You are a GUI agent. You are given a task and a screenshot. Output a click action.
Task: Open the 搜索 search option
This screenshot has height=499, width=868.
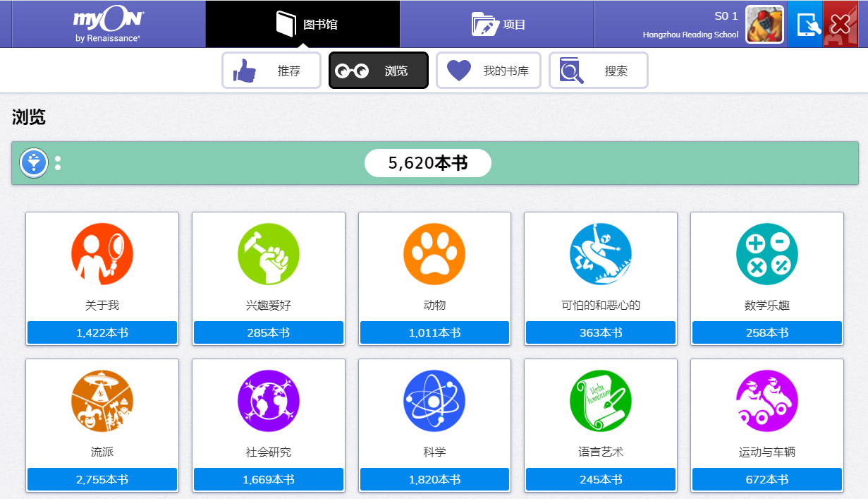click(x=598, y=70)
